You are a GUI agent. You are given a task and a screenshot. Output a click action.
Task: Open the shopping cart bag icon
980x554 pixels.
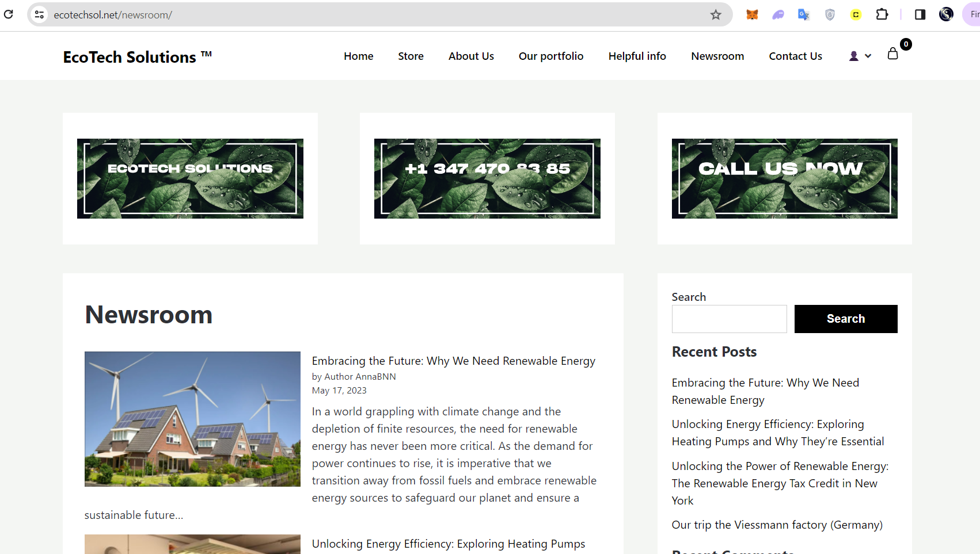893,54
